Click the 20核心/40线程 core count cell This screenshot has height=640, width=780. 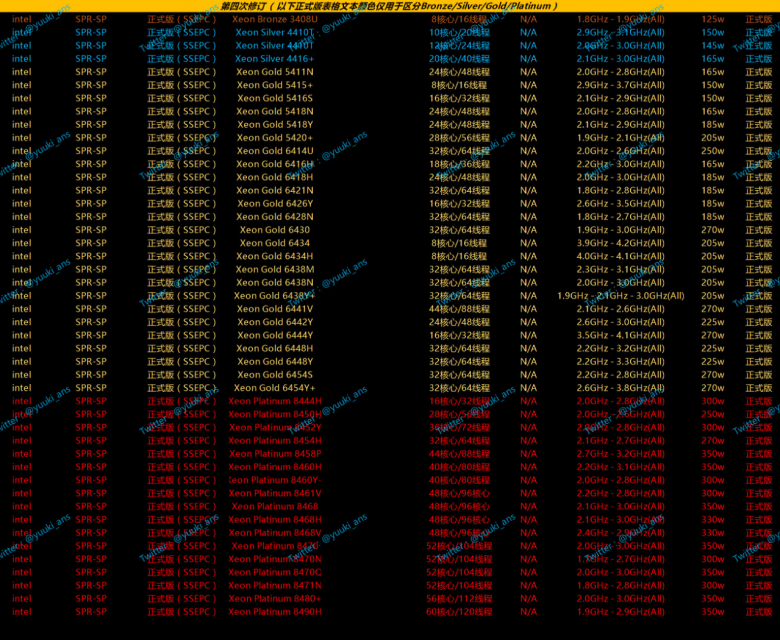pyautogui.click(x=460, y=59)
